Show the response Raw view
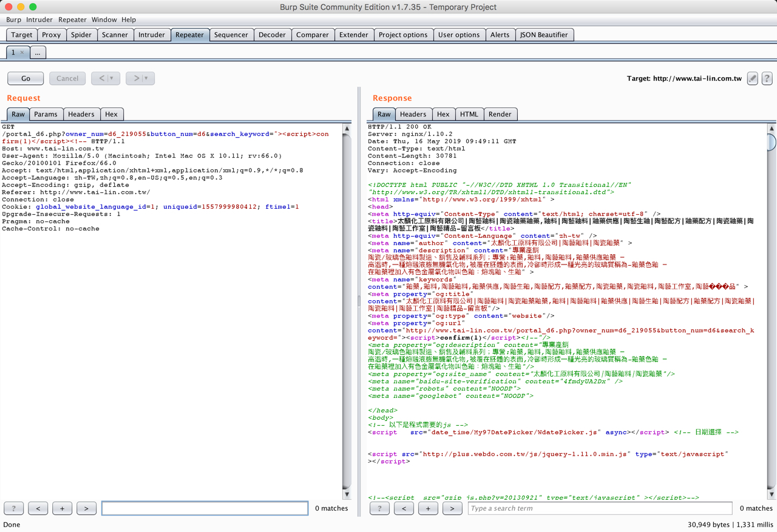The height and width of the screenshot is (532, 777). [x=384, y=114]
